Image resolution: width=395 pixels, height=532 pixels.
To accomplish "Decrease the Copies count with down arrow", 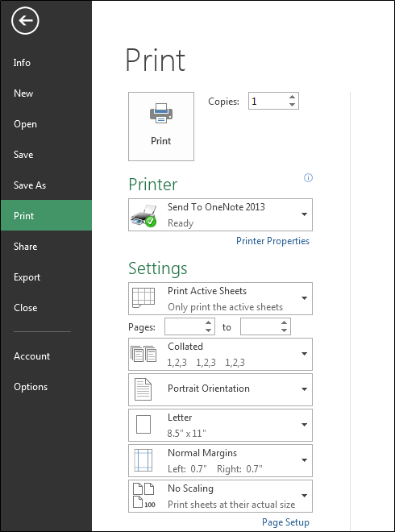I will tap(292, 105).
